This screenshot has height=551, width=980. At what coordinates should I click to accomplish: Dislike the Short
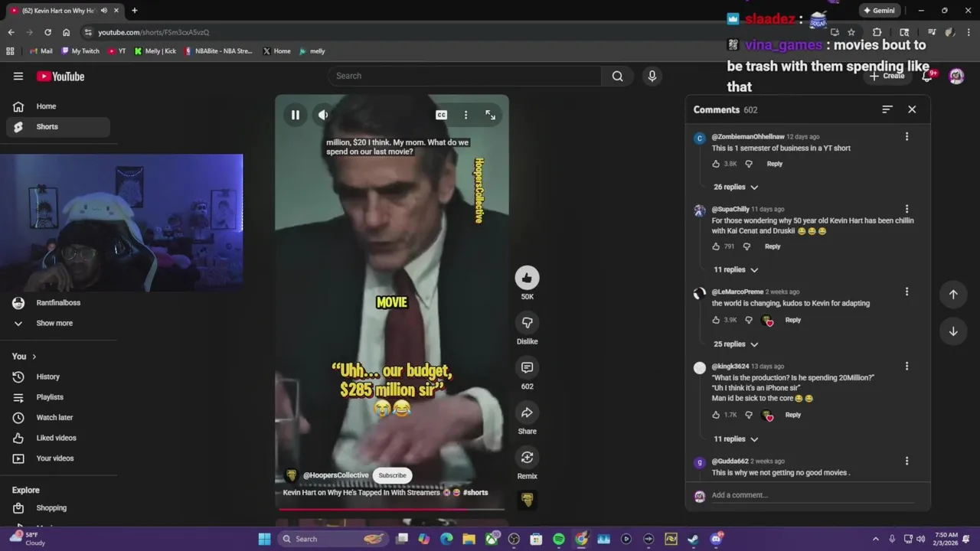coord(527,322)
